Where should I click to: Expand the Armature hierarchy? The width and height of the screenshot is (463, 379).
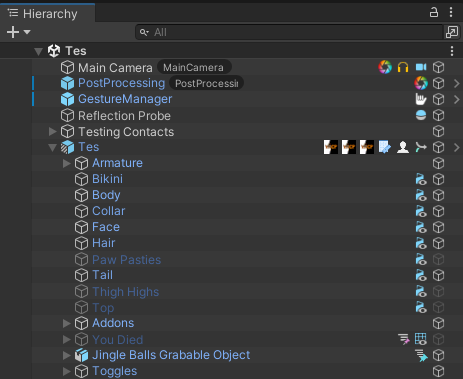[67, 163]
